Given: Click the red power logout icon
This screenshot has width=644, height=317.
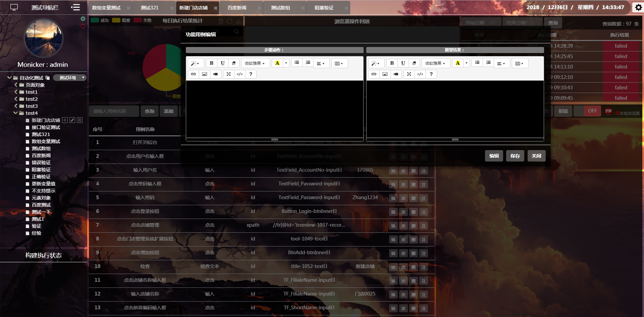Looking at the screenshot, I should tap(83, 26).
